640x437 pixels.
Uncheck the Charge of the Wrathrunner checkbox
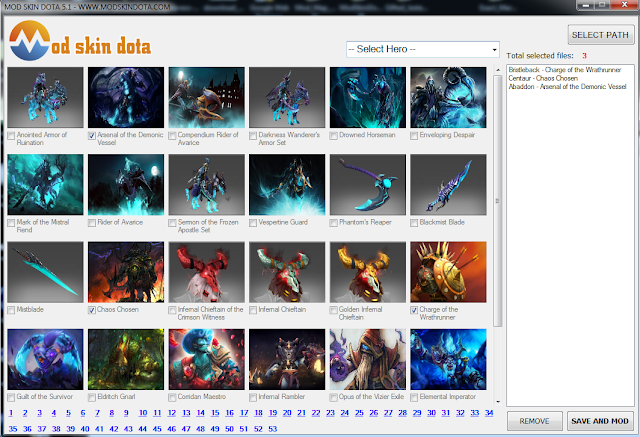[x=414, y=310]
